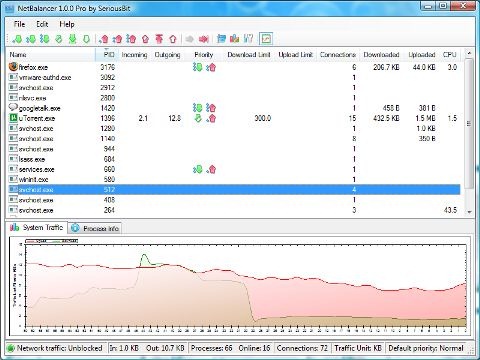
Task: Open the blue folder-list toolbar icon
Action: click(x=221, y=39)
